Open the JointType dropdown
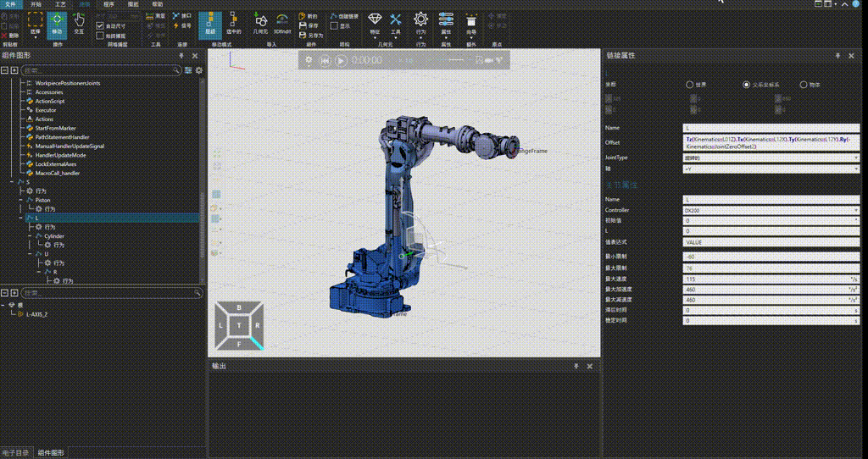This screenshot has width=868, height=459. (771, 158)
